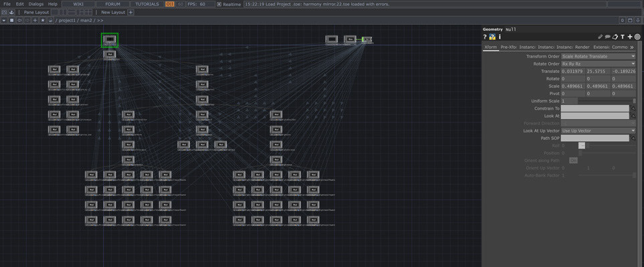Screen dimensions: 644x267
Task: Click the plus icon in parameter header
Action: (x=630, y=37)
